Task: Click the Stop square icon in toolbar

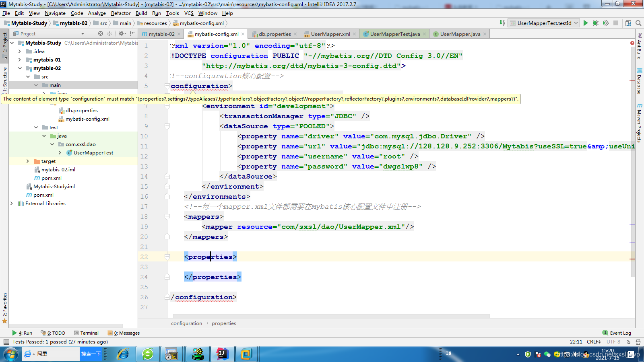Action: pos(616,23)
